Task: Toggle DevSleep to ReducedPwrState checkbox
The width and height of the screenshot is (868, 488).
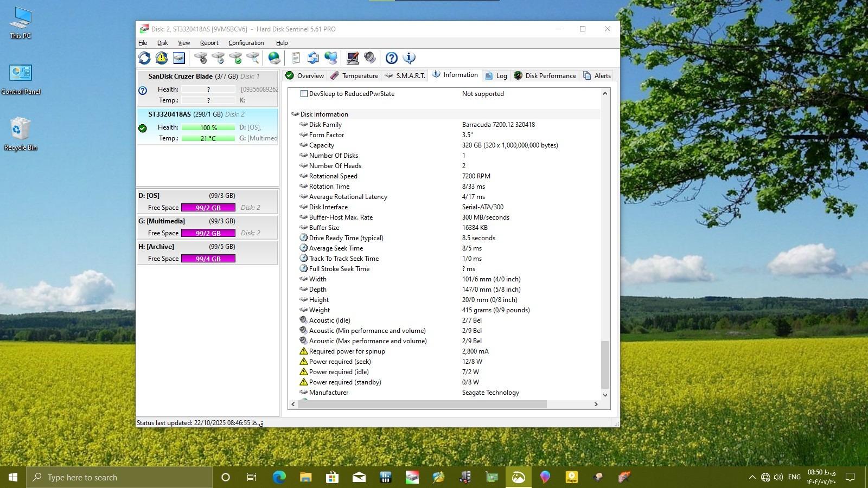Action: [304, 94]
